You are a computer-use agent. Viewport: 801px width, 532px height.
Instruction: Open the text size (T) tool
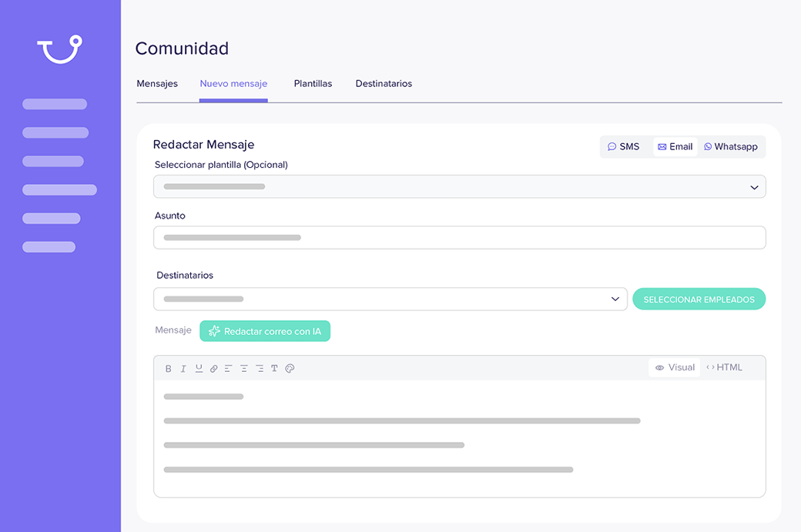(274, 369)
